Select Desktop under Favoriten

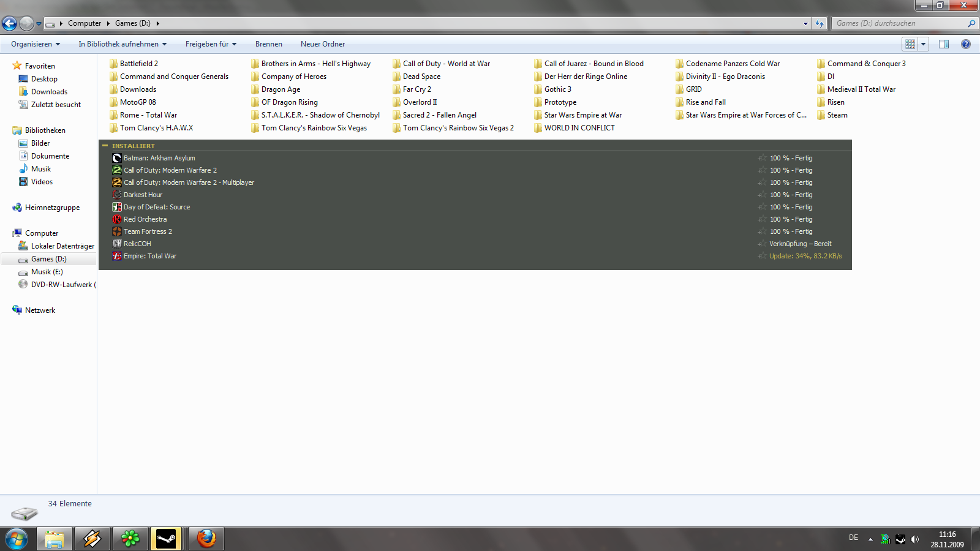click(44, 79)
